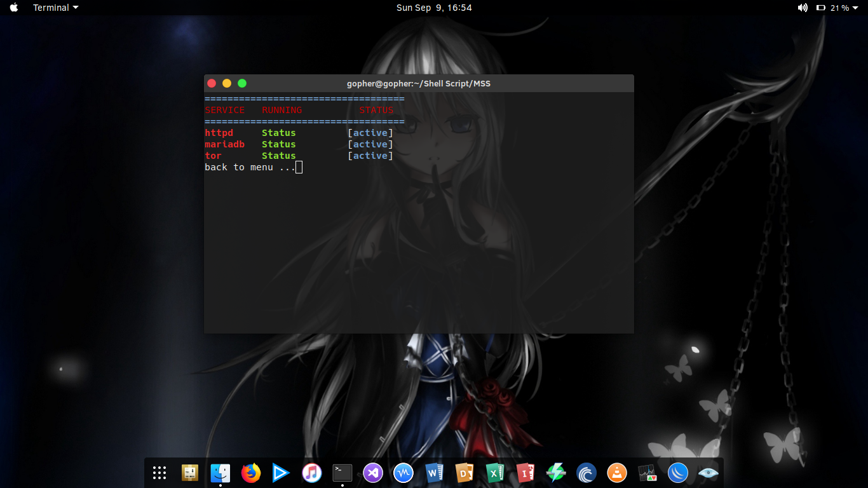Open the eye preview icon in dock
The width and height of the screenshot is (868, 488).
(x=709, y=473)
